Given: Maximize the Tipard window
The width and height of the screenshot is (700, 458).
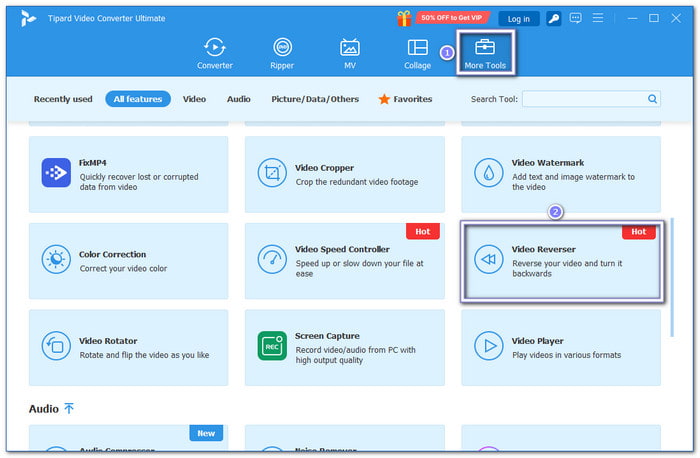Looking at the screenshot, I should click(x=654, y=18).
